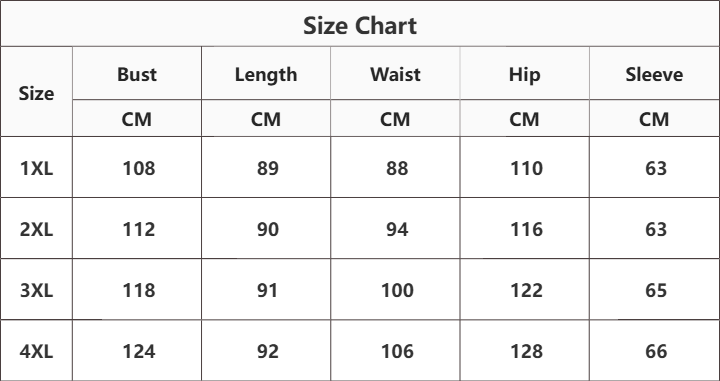The height and width of the screenshot is (381, 720).
Task: Select the 2XL length value 90
Action: (268, 229)
